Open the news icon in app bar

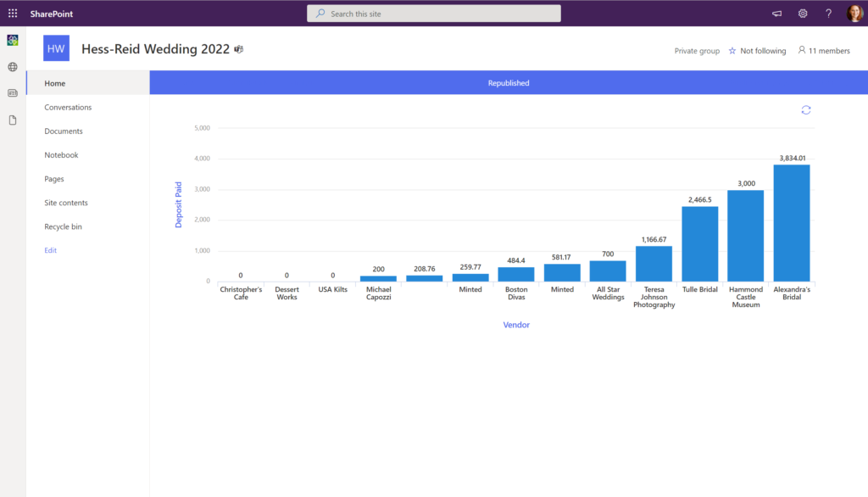13,93
